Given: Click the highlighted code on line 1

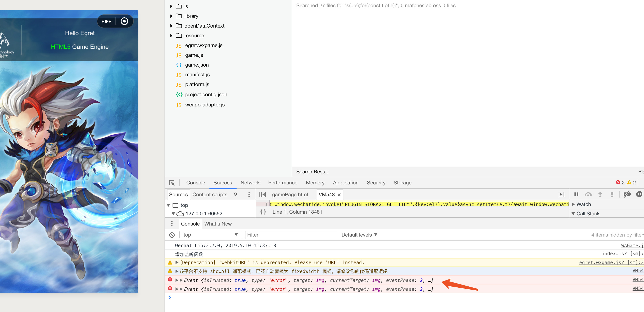Looking at the screenshot, I should (419, 204).
